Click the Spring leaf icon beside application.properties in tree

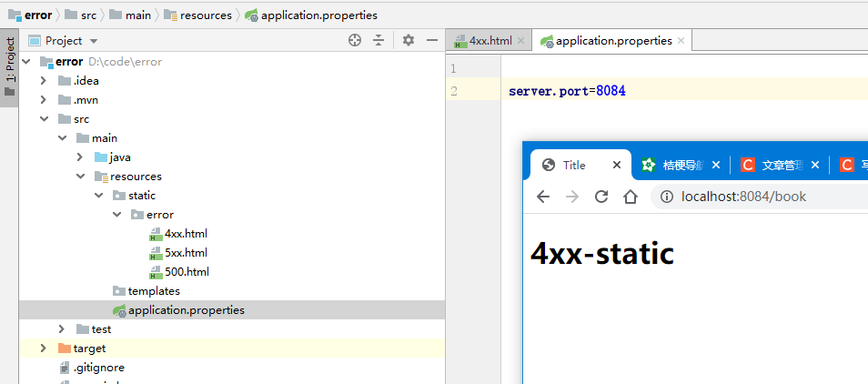[119, 311]
